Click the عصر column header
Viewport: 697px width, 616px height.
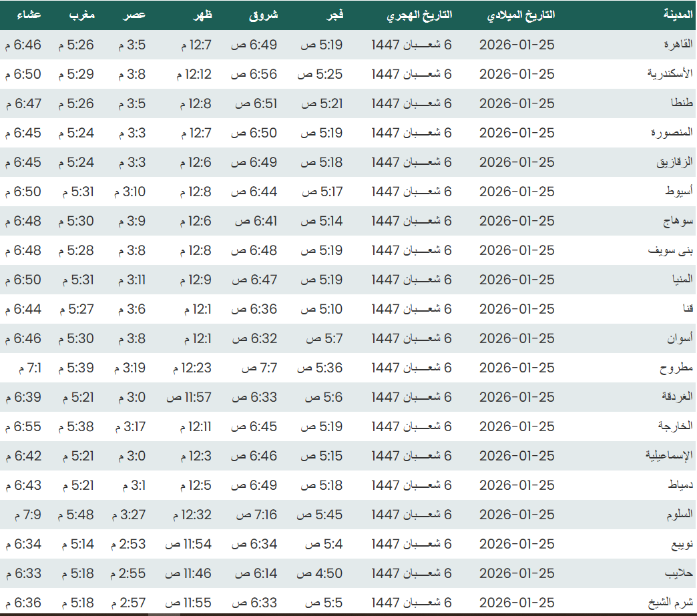click(x=136, y=15)
